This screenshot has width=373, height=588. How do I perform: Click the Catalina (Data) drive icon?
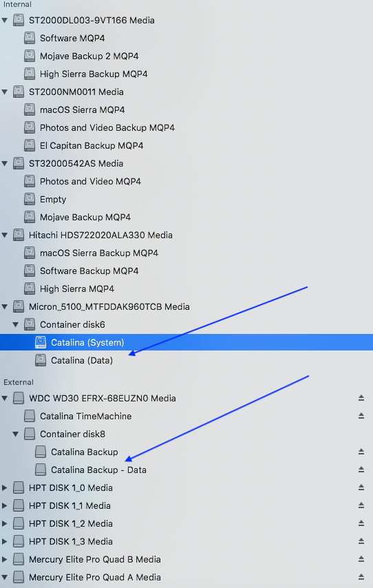41,360
